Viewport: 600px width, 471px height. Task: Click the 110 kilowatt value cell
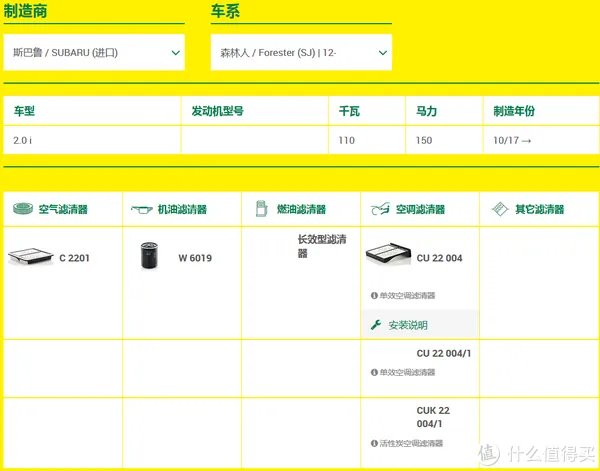click(x=367, y=140)
